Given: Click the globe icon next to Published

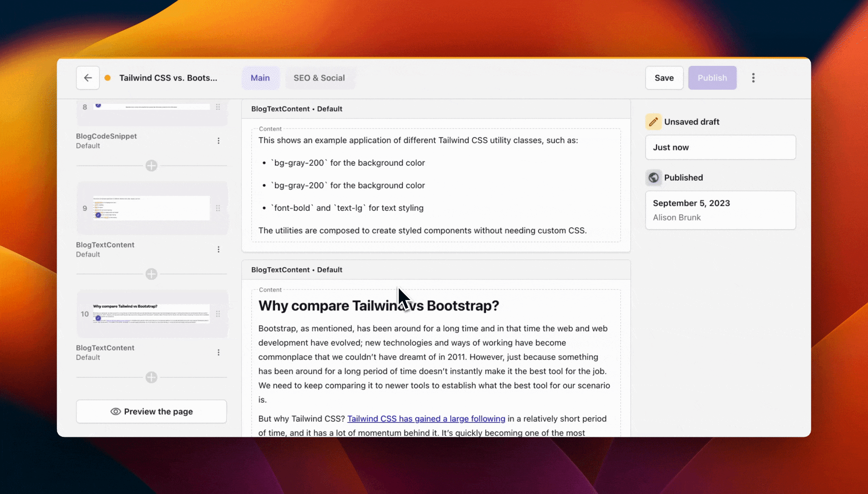Looking at the screenshot, I should (x=653, y=177).
